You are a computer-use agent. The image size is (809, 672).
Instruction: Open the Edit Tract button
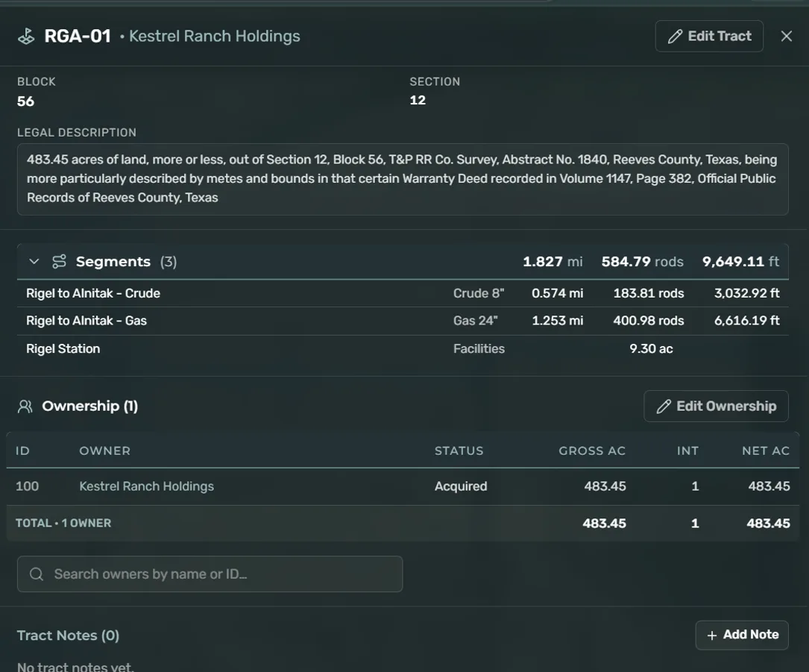pyautogui.click(x=709, y=36)
